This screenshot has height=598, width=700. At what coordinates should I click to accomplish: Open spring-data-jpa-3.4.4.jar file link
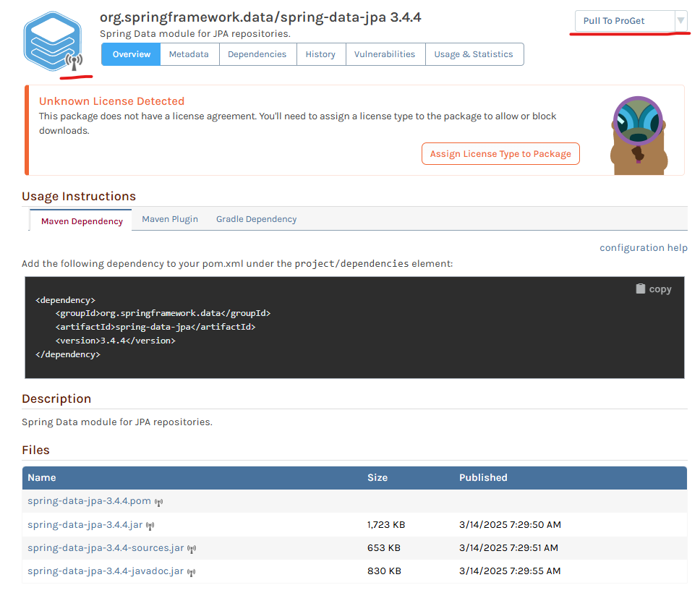coord(85,524)
